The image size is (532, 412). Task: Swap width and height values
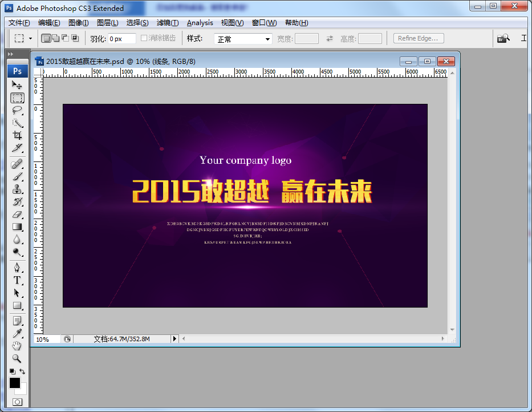(330, 39)
